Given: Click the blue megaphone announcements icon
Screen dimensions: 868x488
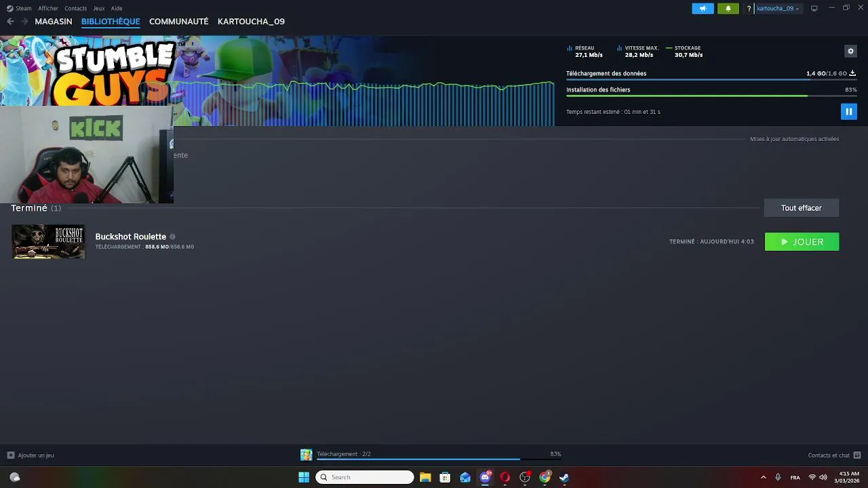Looking at the screenshot, I should [x=703, y=8].
